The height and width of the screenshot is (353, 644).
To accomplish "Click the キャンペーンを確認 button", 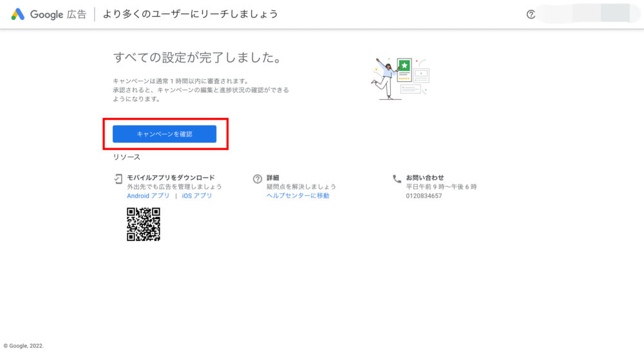I will click(164, 134).
